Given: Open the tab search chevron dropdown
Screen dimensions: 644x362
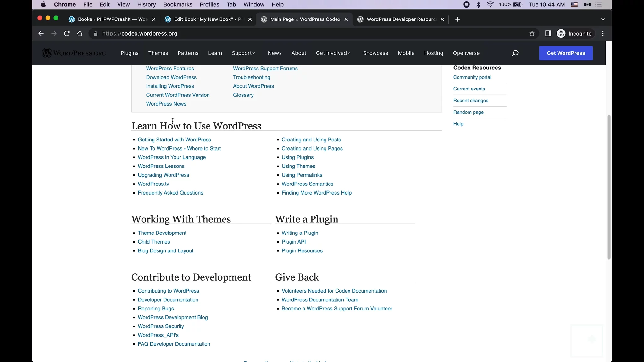Looking at the screenshot, I should point(603,19).
